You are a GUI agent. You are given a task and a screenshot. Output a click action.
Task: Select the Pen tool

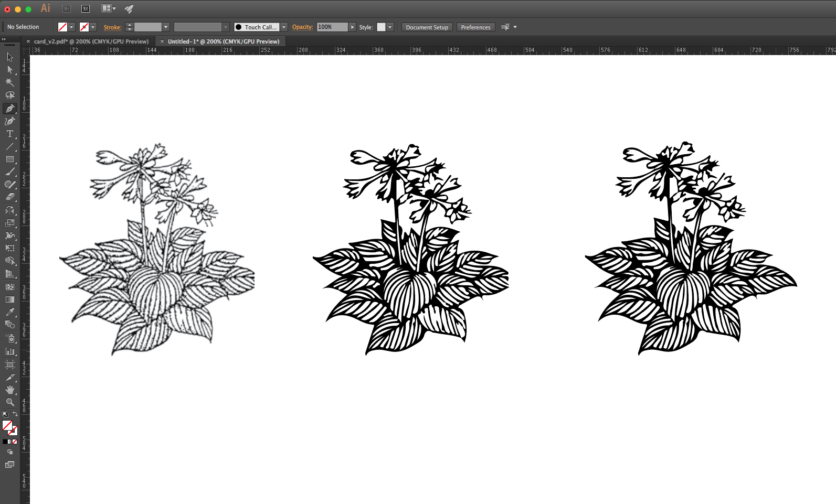(10, 109)
